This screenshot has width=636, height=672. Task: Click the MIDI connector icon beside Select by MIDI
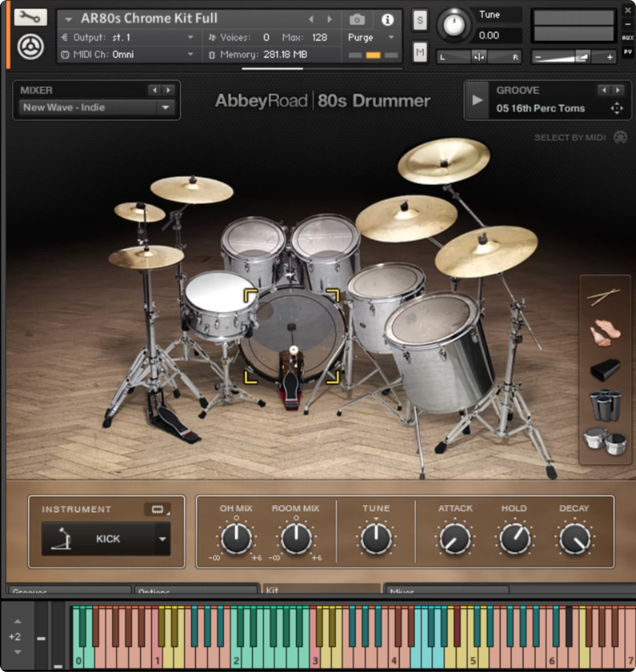(x=620, y=137)
